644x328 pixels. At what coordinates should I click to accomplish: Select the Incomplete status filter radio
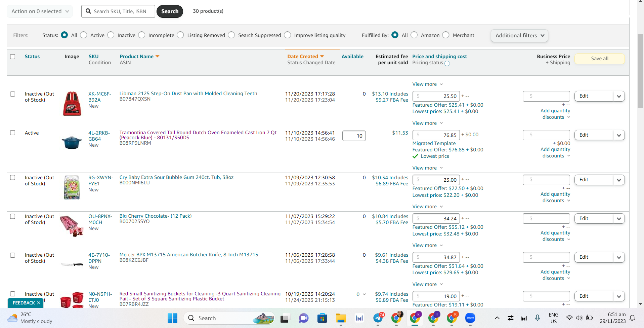point(142,35)
